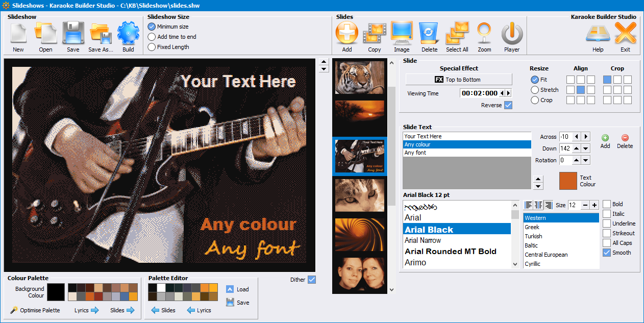Click the Select All slides icon
Screen dimensions: 644x323
tap(457, 34)
